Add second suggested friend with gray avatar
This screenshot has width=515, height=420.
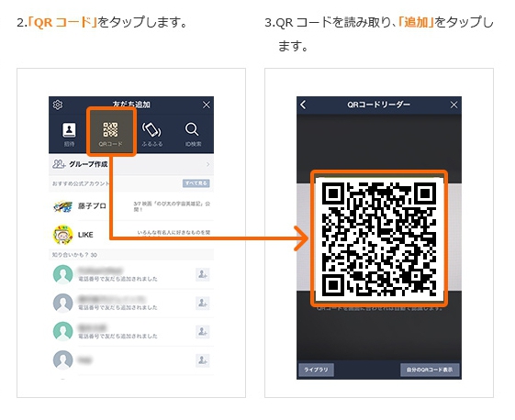point(202,303)
